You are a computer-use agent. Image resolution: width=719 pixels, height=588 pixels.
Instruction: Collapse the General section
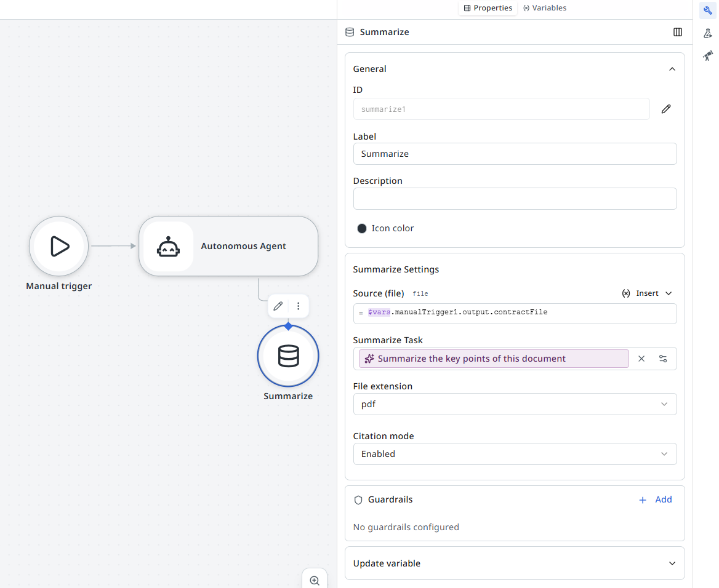(672, 70)
